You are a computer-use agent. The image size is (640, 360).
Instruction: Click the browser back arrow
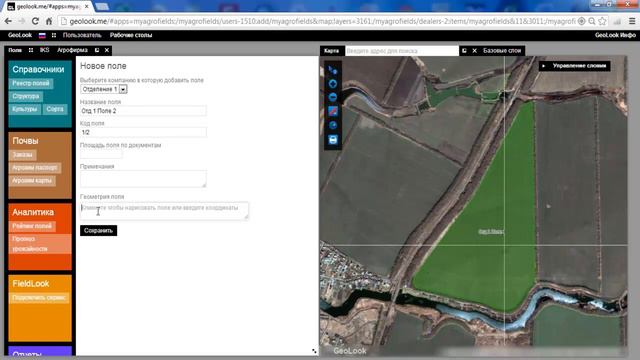pos(8,21)
